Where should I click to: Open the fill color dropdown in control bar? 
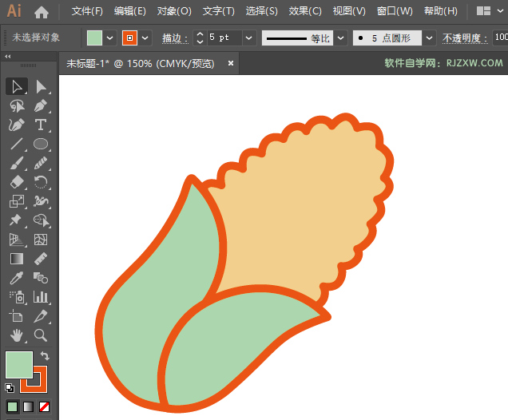coord(110,38)
